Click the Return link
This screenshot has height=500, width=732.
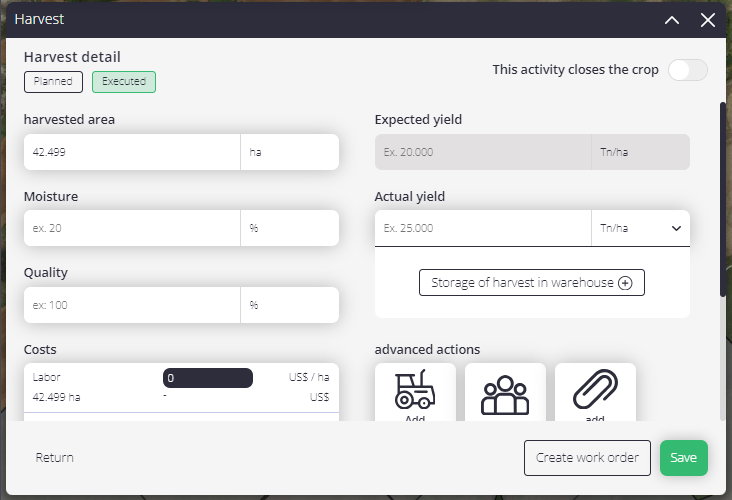[x=55, y=458]
